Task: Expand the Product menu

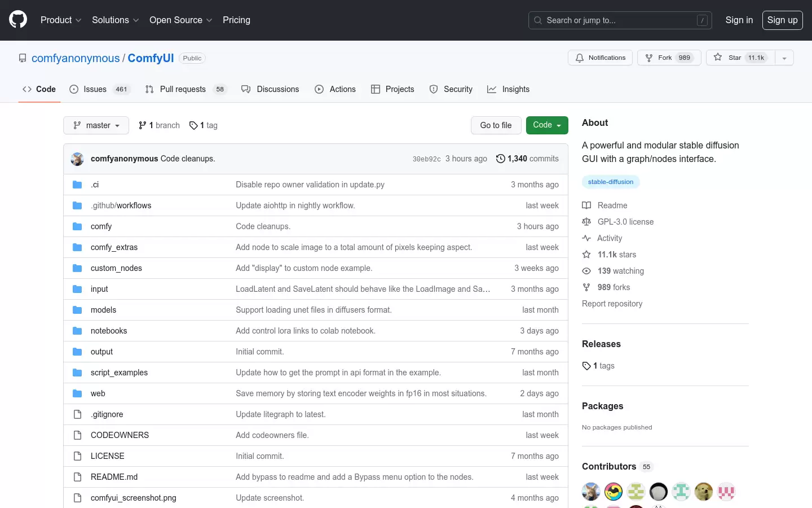Action: [61, 20]
